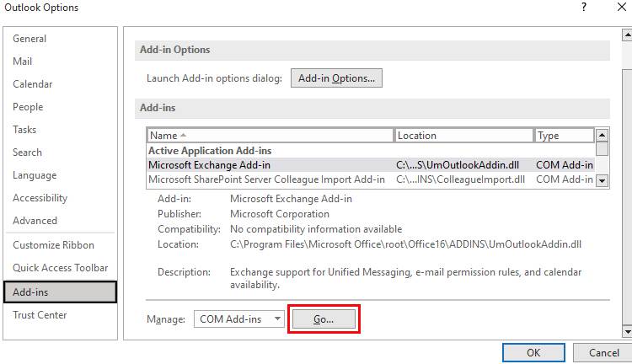Click the UmOutlookAddin.dll location cell
The height and width of the screenshot is (364, 632).
[x=458, y=165]
